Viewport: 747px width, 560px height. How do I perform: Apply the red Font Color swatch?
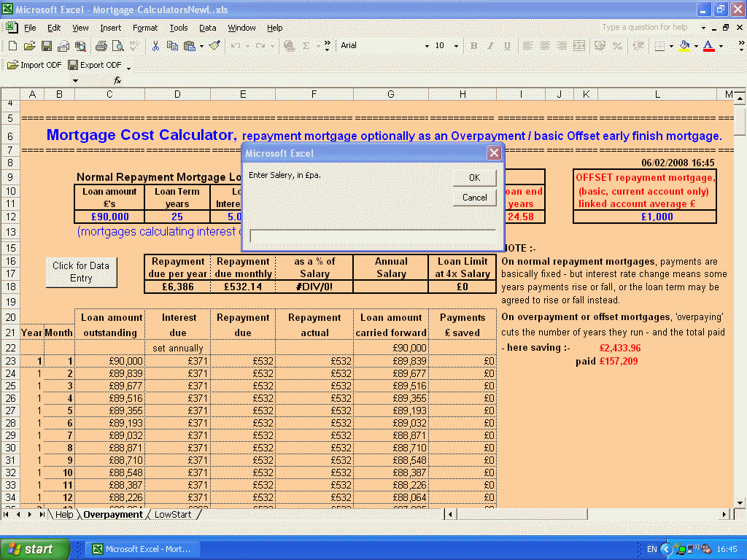point(709,46)
